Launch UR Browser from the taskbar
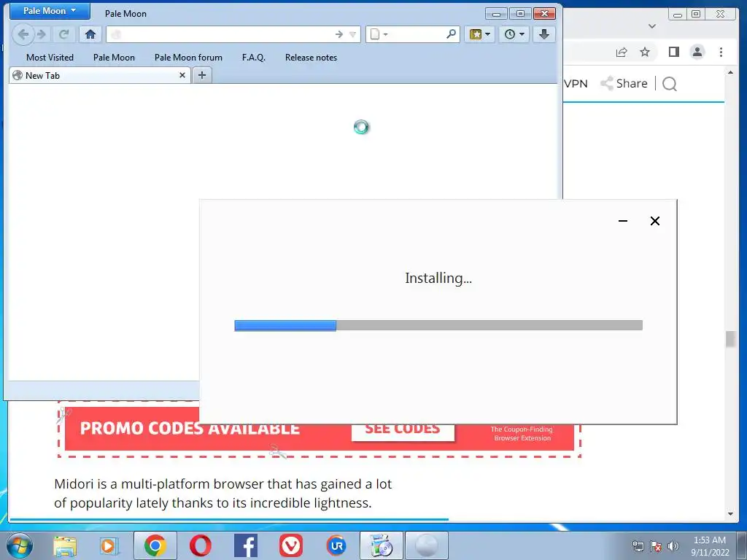 click(336, 545)
